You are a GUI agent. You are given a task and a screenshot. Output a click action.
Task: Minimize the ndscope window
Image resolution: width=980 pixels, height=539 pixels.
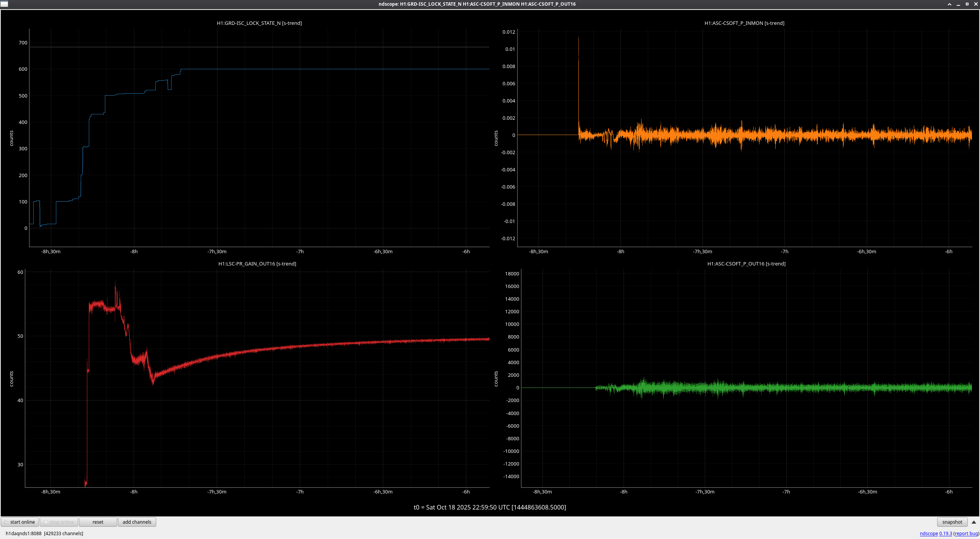click(x=958, y=4)
